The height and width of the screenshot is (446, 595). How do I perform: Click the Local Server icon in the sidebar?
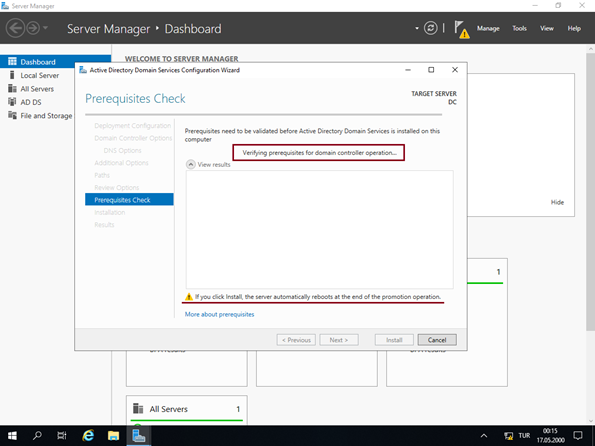tap(12, 75)
